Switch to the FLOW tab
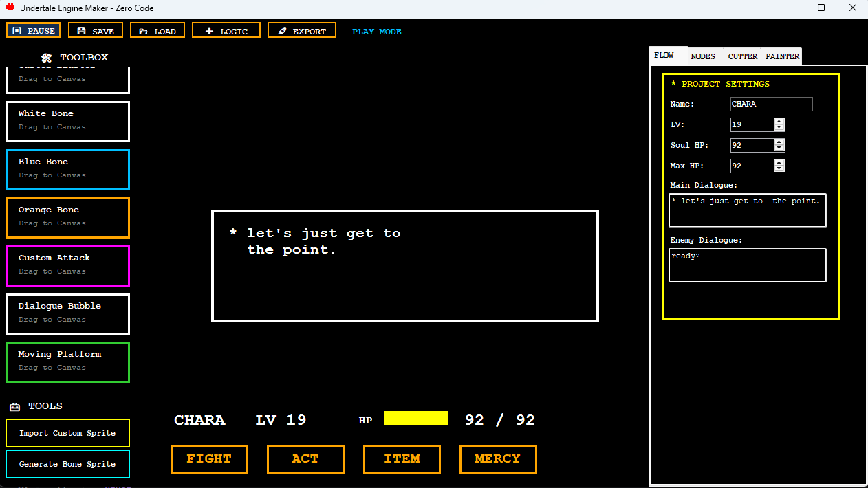This screenshot has width=868, height=488. [x=668, y=56]
